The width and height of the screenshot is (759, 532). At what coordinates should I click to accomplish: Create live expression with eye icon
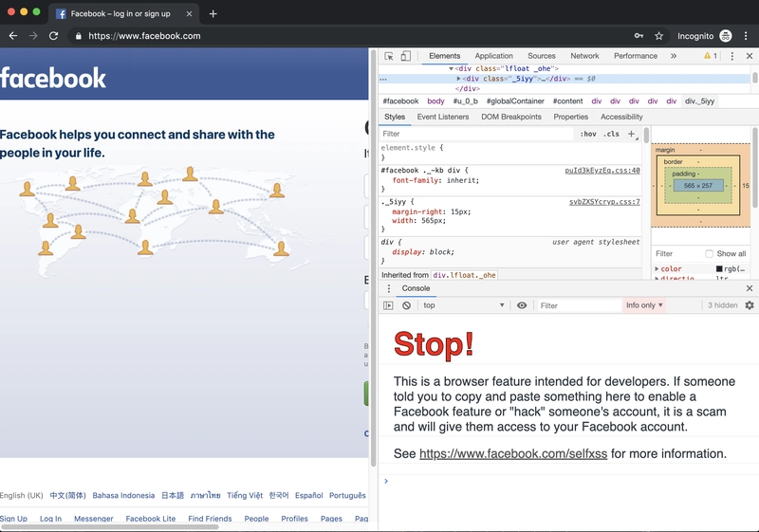[x=522, y=305]
